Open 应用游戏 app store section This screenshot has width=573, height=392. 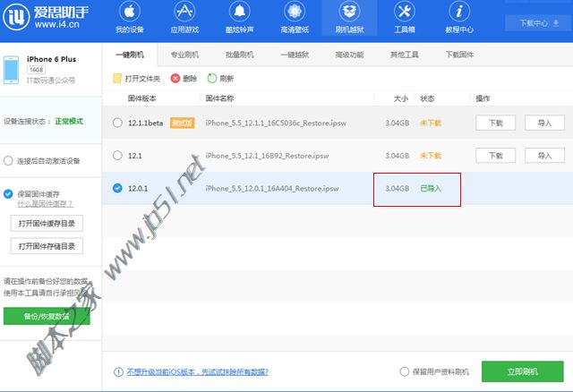(x=184, y=18)
